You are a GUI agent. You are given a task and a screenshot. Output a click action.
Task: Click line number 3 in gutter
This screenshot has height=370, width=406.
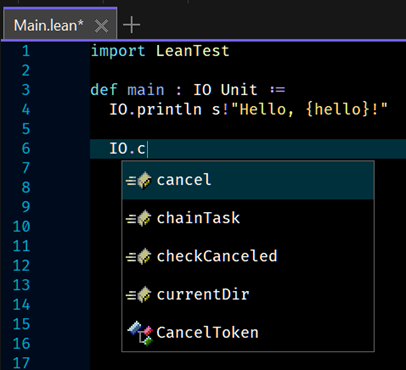(26, 90)
